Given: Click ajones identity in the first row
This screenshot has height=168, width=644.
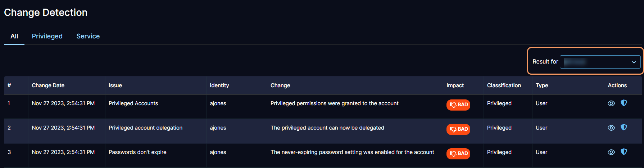Looking at the screenshot, I should pyautogui.click(x=218, y=103).
